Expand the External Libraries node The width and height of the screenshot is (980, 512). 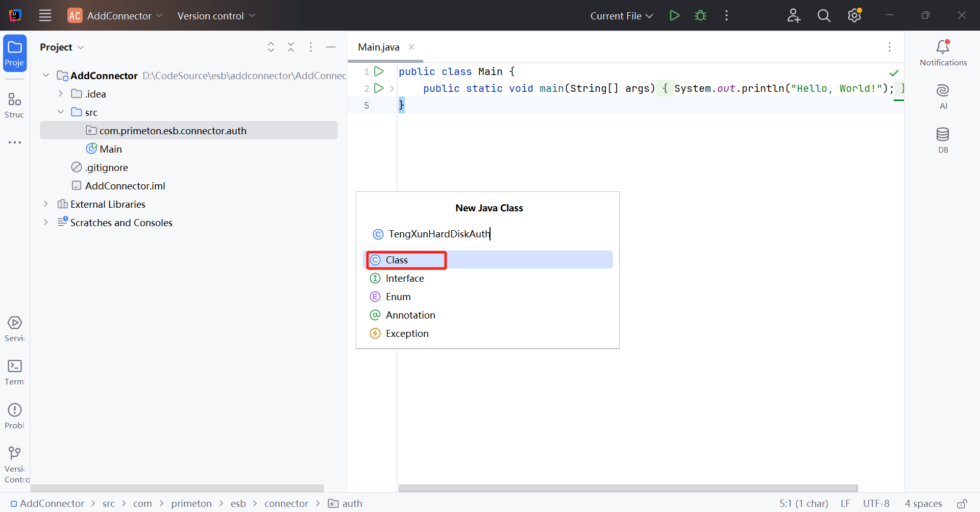[x=46, y=204]
